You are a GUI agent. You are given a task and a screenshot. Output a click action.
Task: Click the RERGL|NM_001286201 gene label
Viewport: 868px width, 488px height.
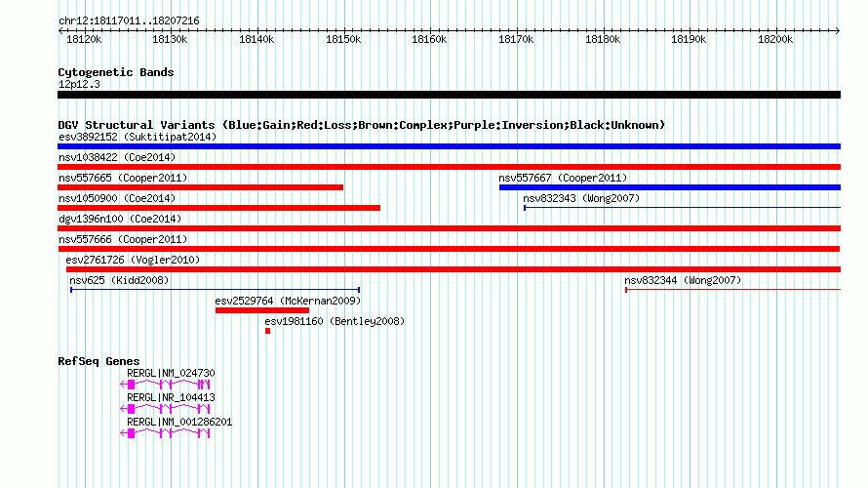179,422
